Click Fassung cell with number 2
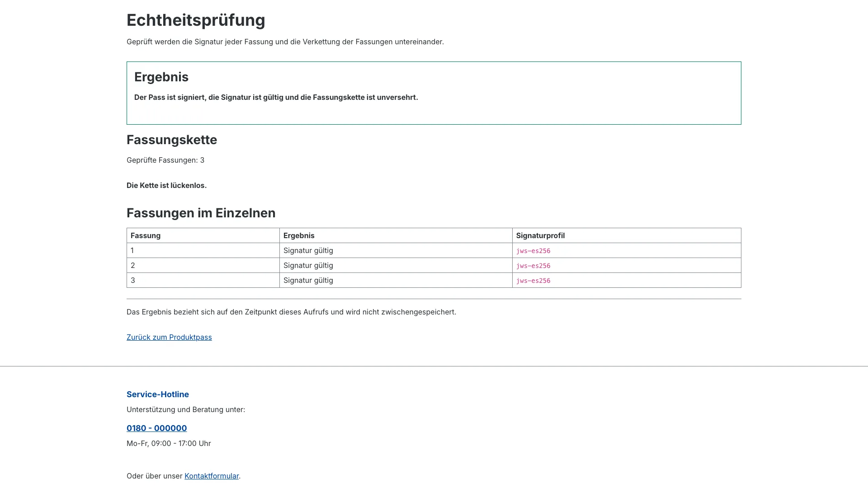 pos(203,265)
